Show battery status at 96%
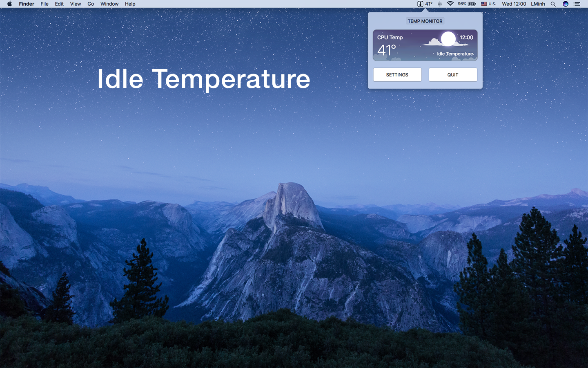 [467, 4]
